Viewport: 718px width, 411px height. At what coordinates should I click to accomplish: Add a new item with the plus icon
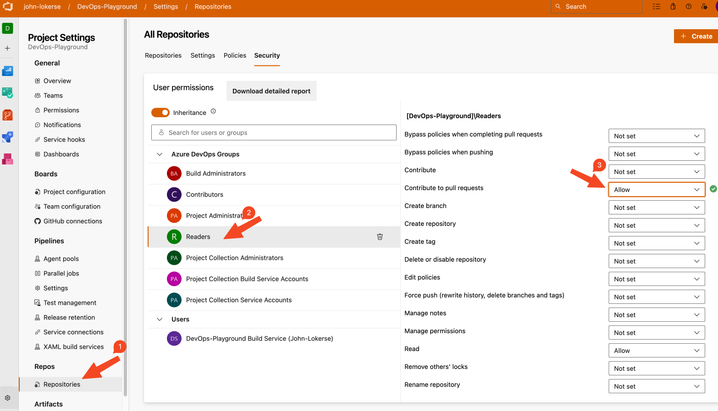pos(7,48)
